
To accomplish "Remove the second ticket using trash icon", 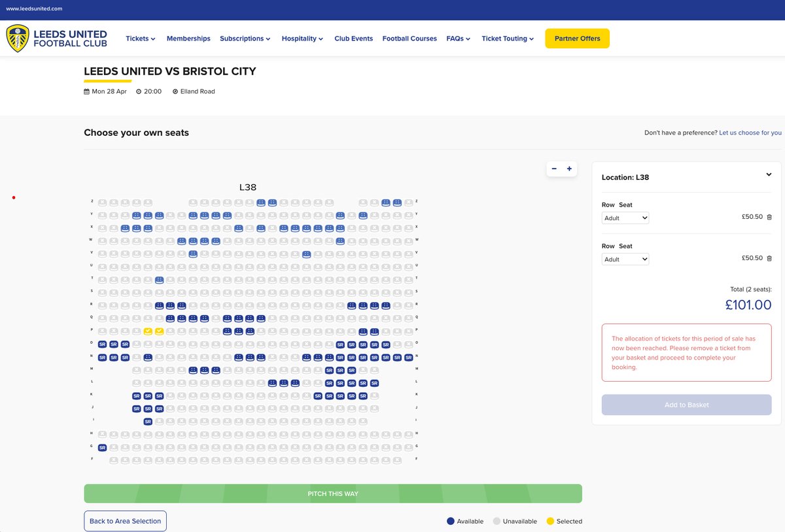I will pos(769,258).
